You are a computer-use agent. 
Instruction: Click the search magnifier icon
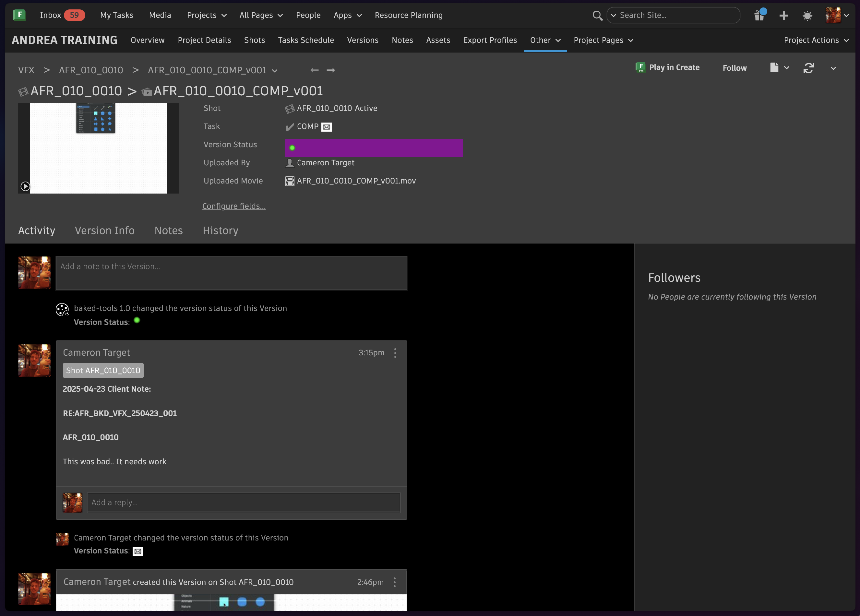597,16
